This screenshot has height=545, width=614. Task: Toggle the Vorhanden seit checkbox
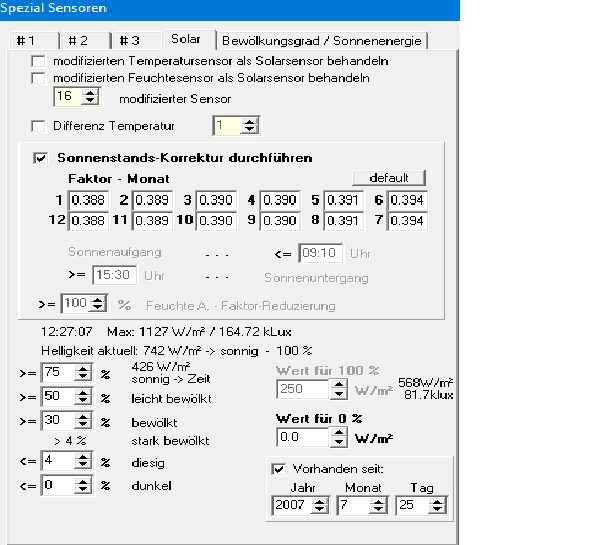(277, 468)
